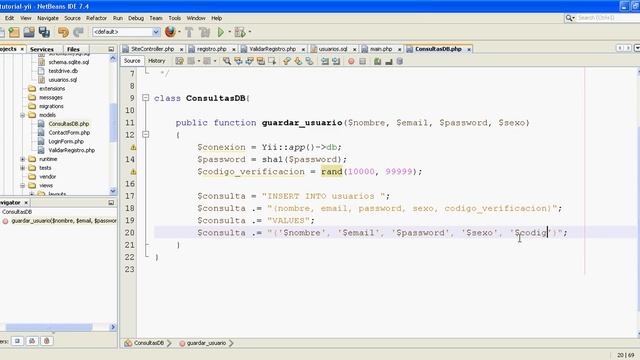Image resolution: width=640 pixels, height=360 pixels.
Task: Run the project with green play icon
Action: pos(221,32)
